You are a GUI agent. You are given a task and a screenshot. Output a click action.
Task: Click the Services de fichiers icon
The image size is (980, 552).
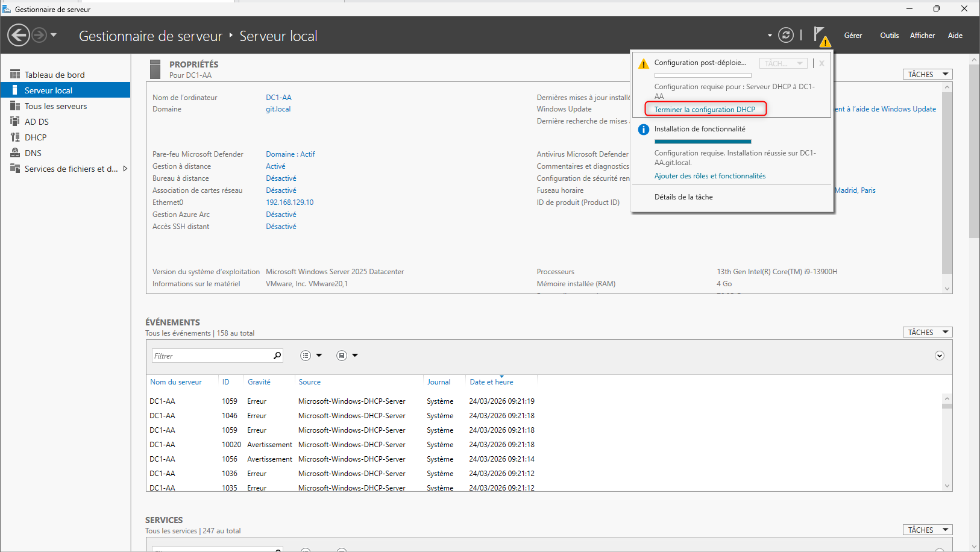click(15, 168)
